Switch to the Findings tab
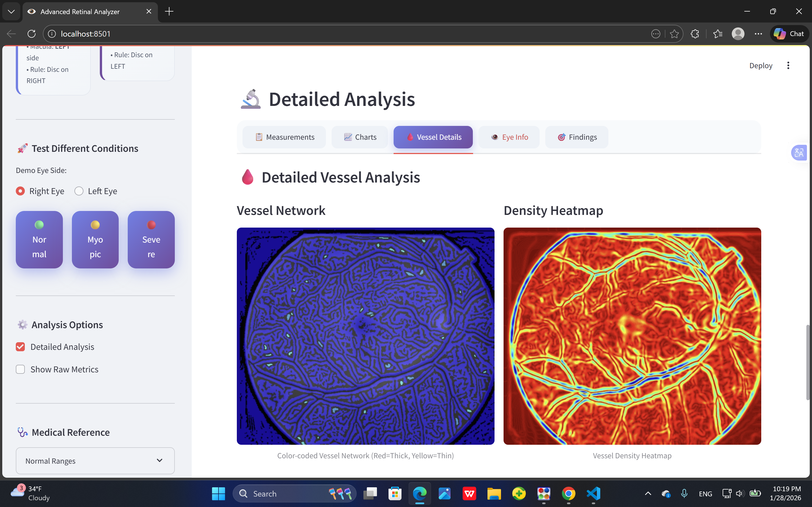Image resolution: width=812 pixels, height=507 pixels. click(577, 137)
